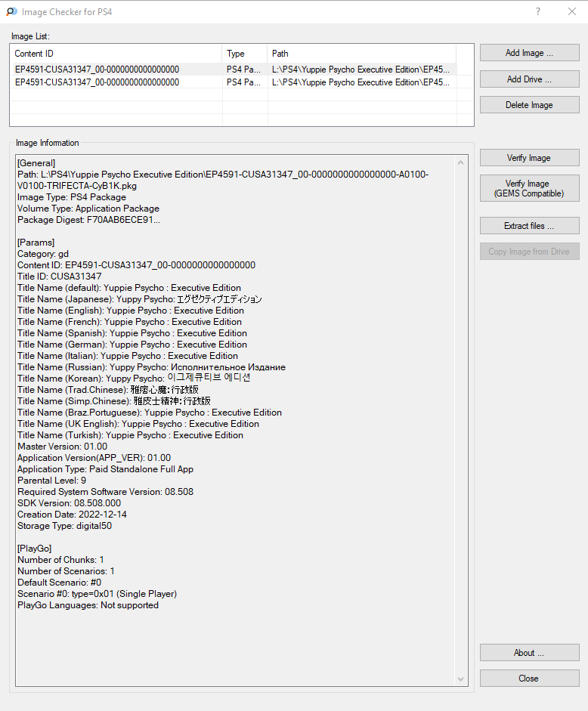This screenshot has width=588, height=711.
Task: Click the Default Scenario: #0 line
Action: click(x=60, y=583)
